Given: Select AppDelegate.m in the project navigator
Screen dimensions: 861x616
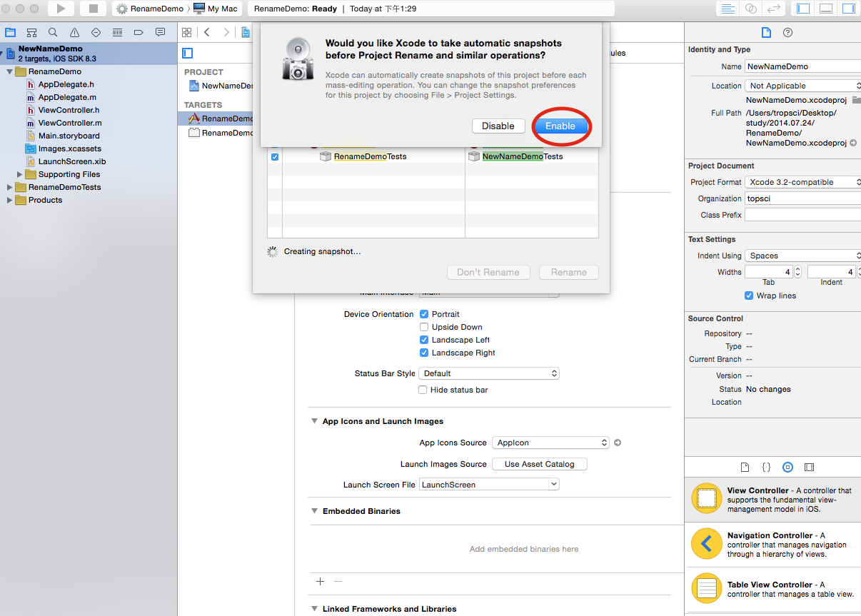Looking at the screenshot, I should click(x=67, y=97).
